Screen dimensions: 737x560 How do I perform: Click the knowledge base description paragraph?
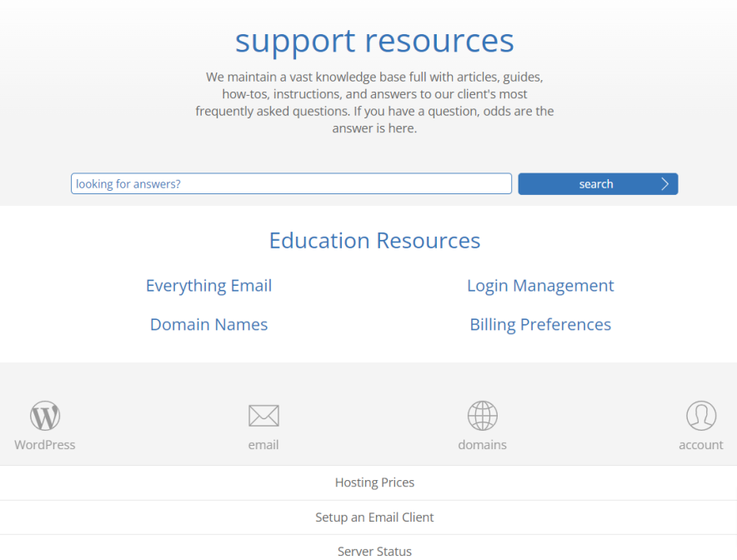(x=374, y=102)
